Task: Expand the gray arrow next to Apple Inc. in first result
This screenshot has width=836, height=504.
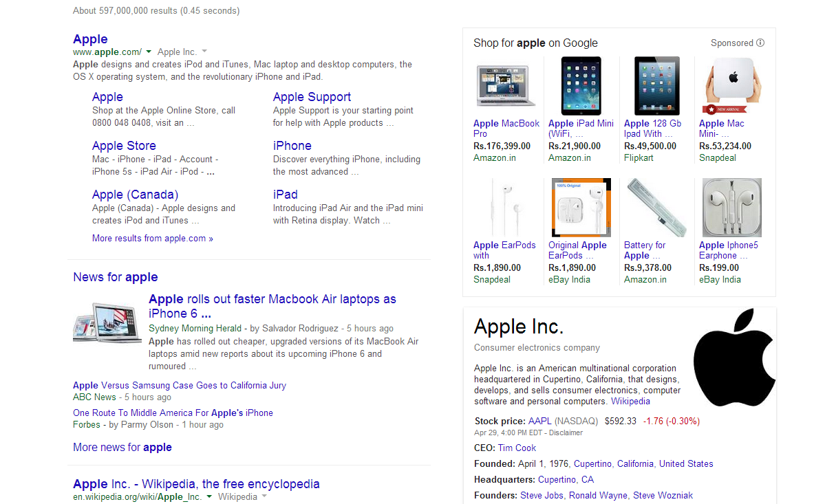Action: pos(204,52)
